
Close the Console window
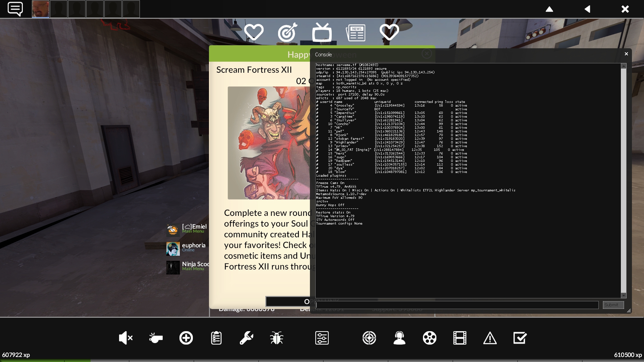(626, 54)
